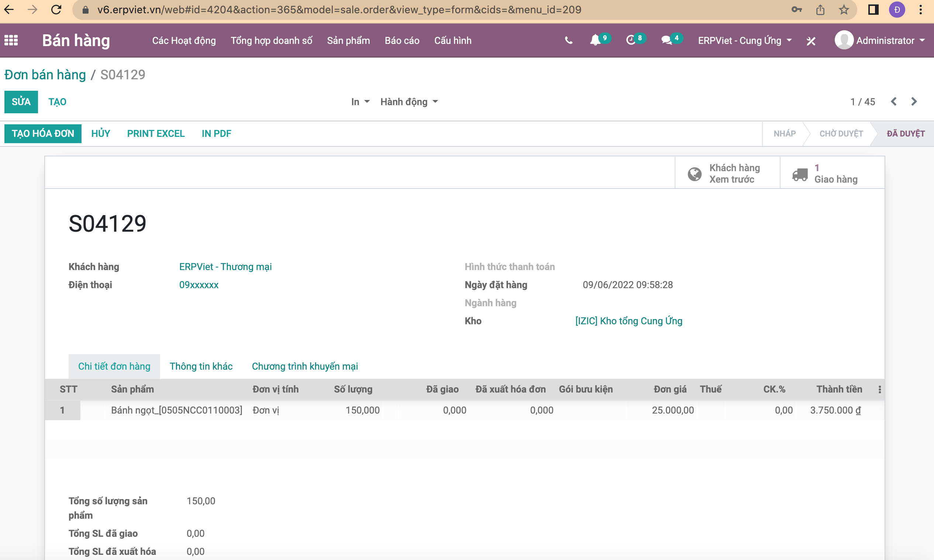The height and width of the screenshot is (560, 934).
Task: Click PRINT EXCEL button
Action: 156,134
